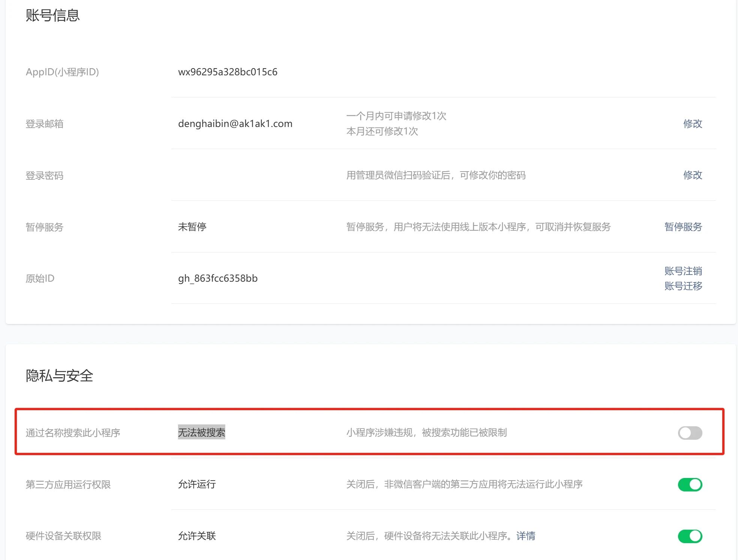Toggle the 通过名称搜索此小程序 switch

[x=690, y=433]
